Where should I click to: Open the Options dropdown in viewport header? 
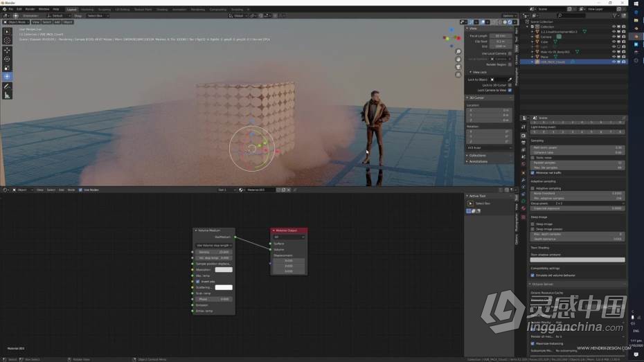[x=509, y=16]
